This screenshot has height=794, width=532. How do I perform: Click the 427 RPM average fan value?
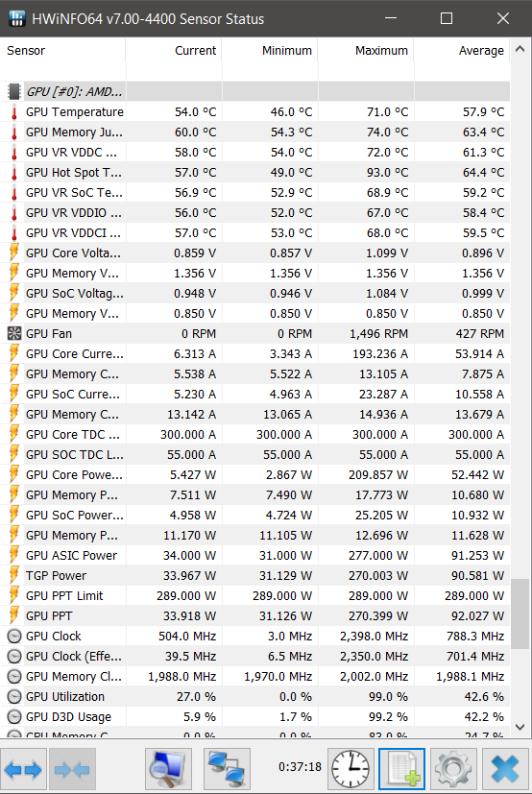coord(480,334)
